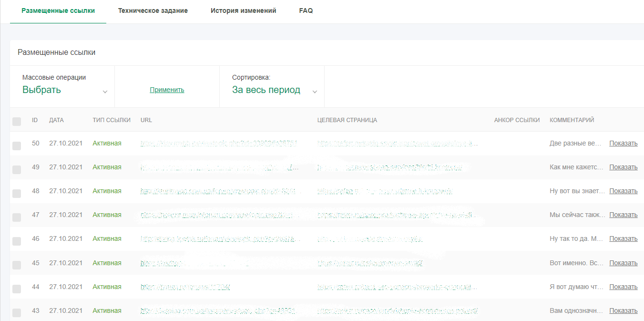Click Показать in row ID 47

coord(623,215)
